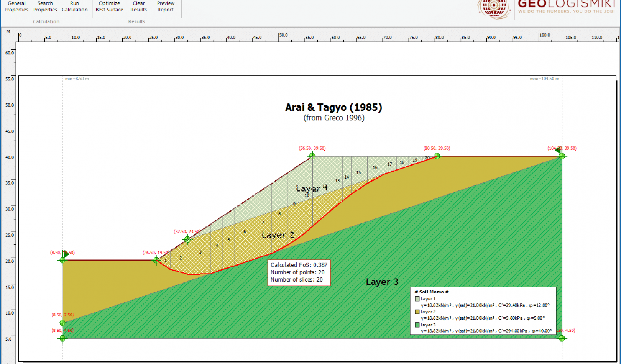Click Layer 2 color swatch in Soil Memo
Image resolution: width=621 pixels, height=364 pixels.
click(417, 312)
